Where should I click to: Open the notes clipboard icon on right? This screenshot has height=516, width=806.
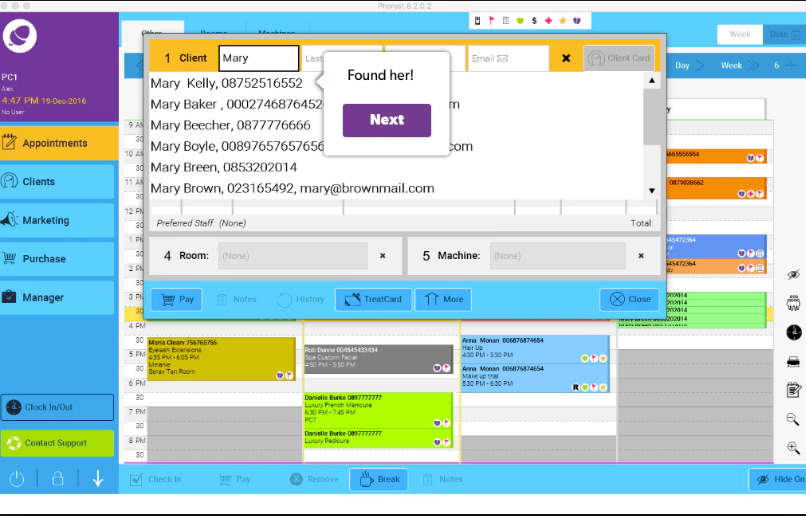tap(793, 390)
